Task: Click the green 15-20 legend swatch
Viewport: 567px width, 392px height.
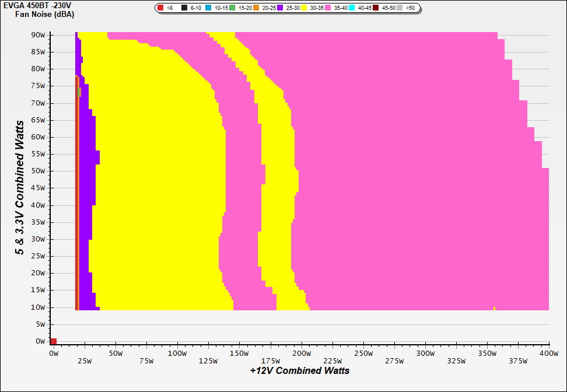Action: (232, 8)
